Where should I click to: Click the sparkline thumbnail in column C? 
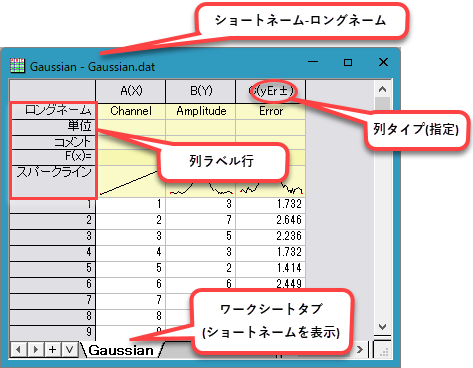point(271,189)
